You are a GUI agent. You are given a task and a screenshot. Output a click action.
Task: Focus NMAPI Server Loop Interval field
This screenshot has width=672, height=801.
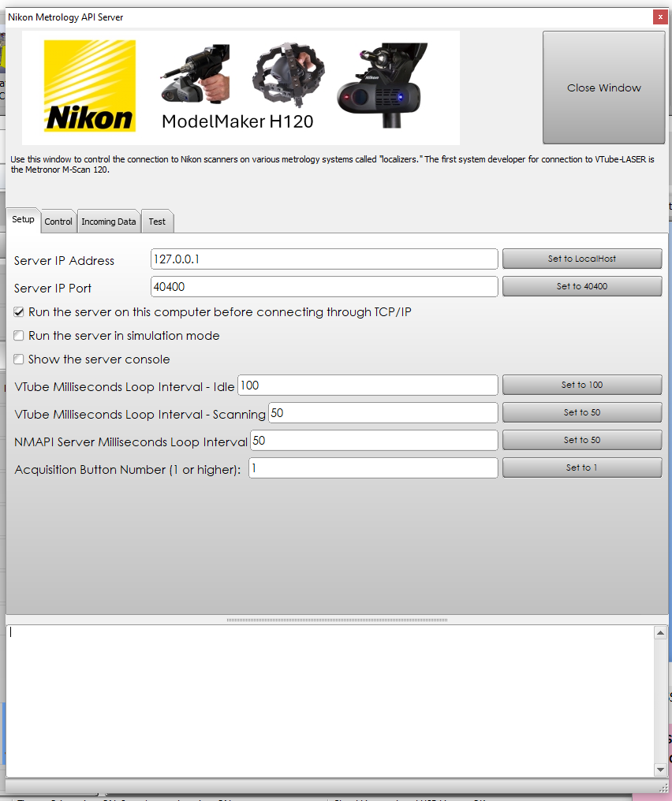[x=374, y=441]
